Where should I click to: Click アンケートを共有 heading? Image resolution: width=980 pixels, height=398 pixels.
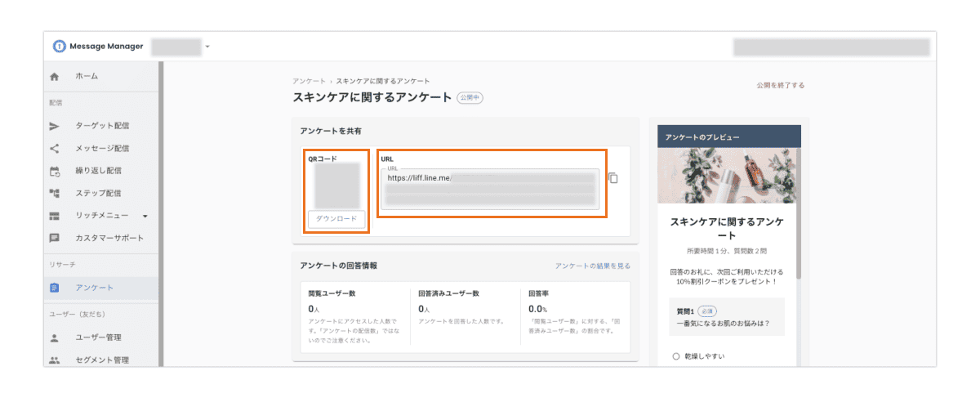(x=331, y=131)
